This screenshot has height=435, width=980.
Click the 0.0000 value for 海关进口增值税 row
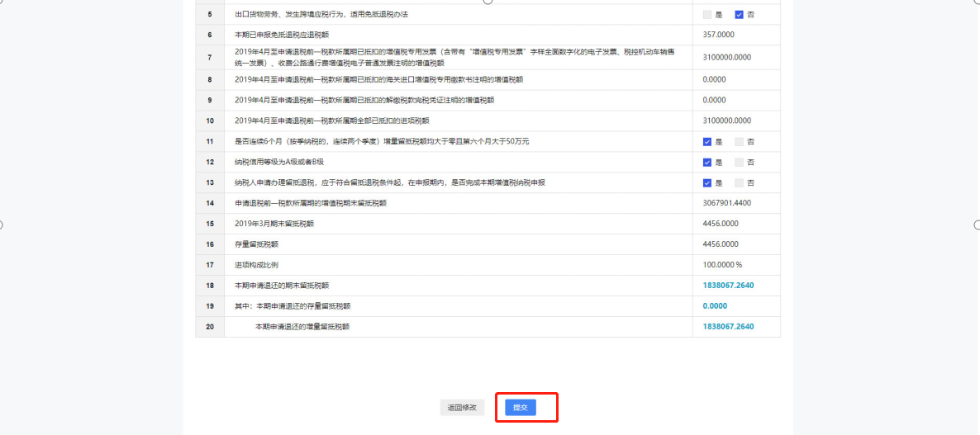[714, 80]
